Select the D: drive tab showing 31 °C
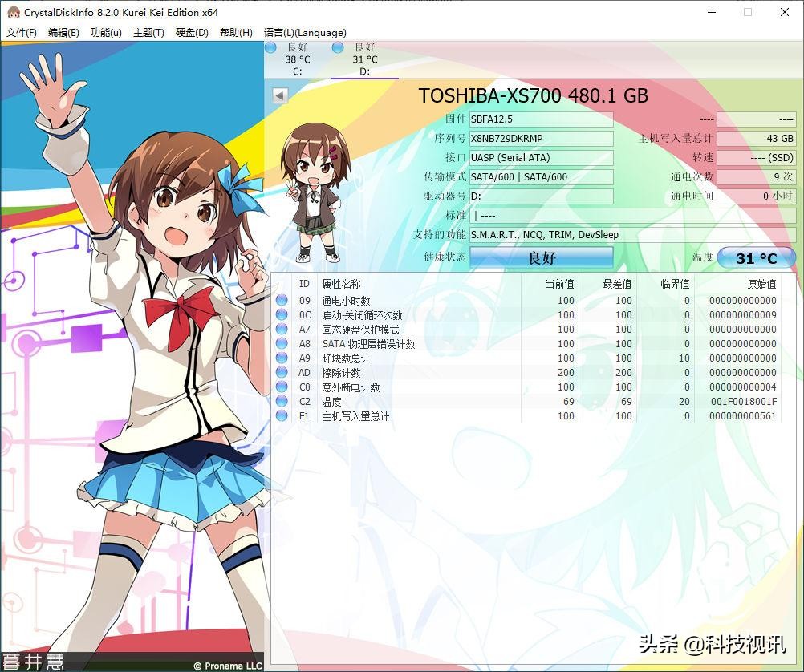Viewport: 804px width, 672px height. coord(364,59)
